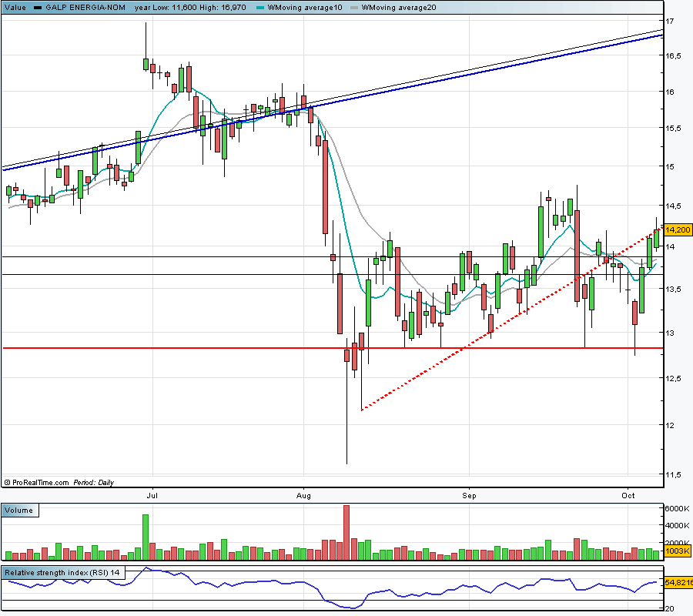Select the WMoving average20 legend label
The width and height of the screenshot is (693, 616).
click(399, 8)
